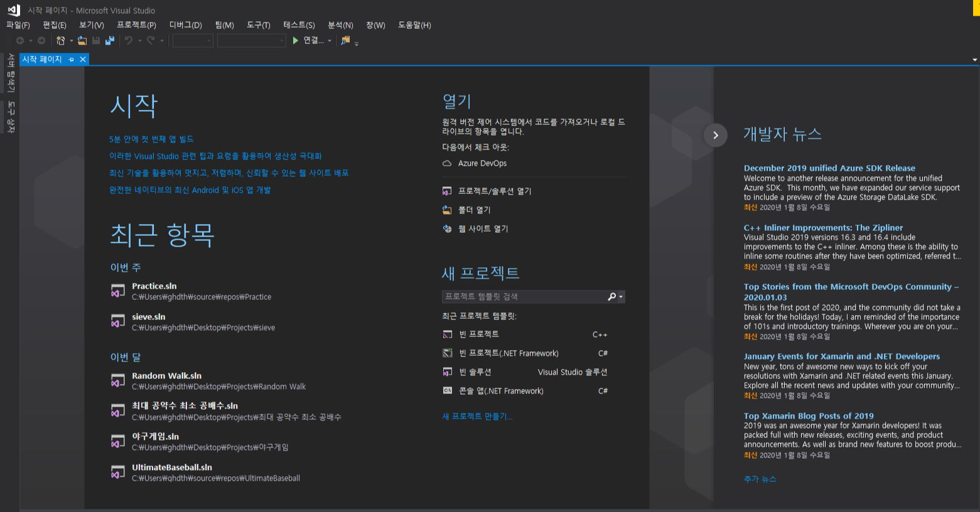
Task: Click the template search magnifier icon
Action: click(612, 297)
